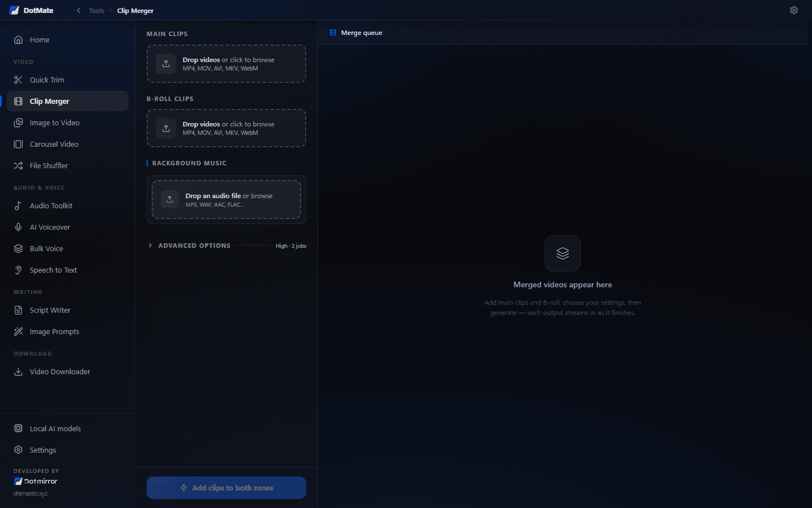Screen dimensions: 812x508
Task: Open File Shuffler shuffle icon
Action: [x=18, y=166]
